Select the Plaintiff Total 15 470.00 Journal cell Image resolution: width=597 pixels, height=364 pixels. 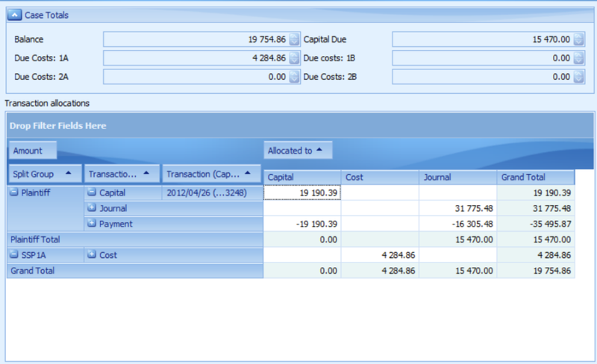click(x=458, y=239)
